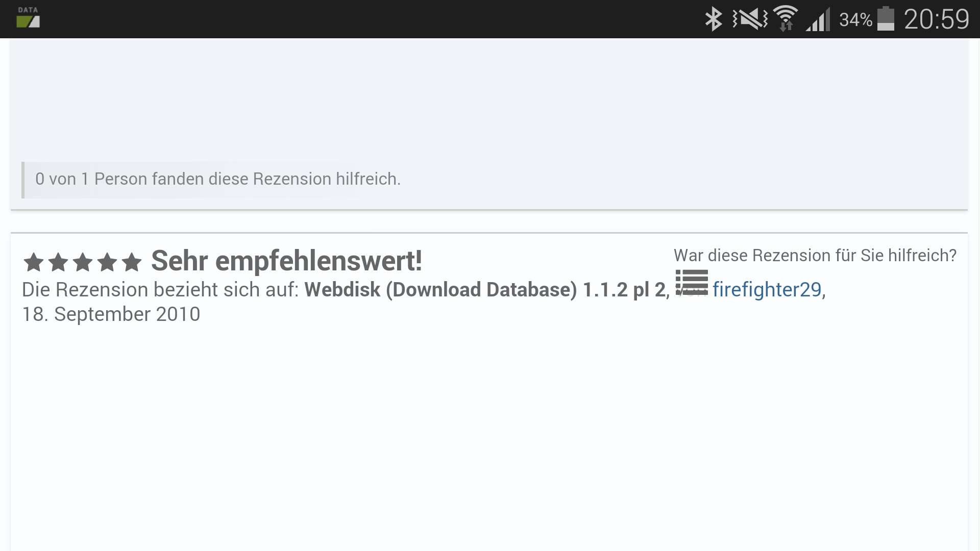Screen dimensions: 980x551
Task: Tap the fifth rating star
Action: (132, 262)
